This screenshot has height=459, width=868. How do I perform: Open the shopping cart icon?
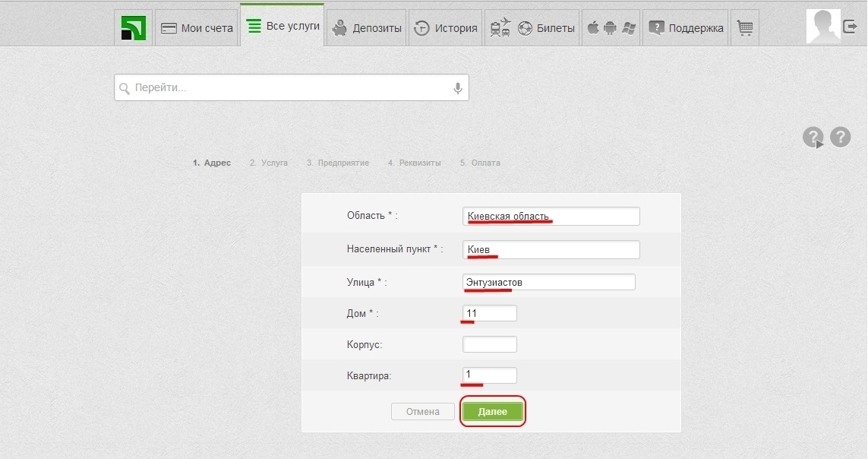click(744, 28)
